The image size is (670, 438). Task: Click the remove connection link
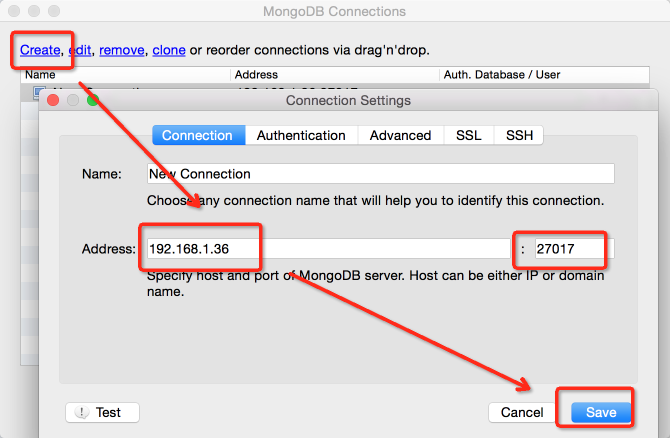click(x=122, y=50)
